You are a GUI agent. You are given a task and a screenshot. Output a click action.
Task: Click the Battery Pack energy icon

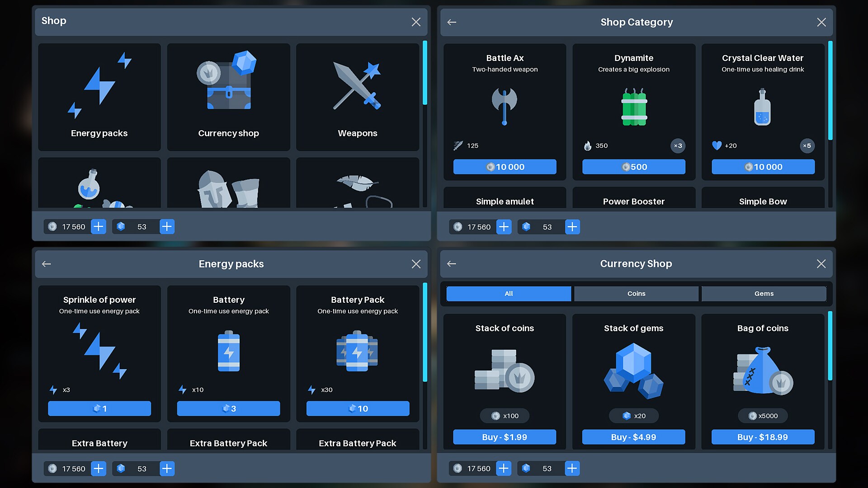(357, 352)
